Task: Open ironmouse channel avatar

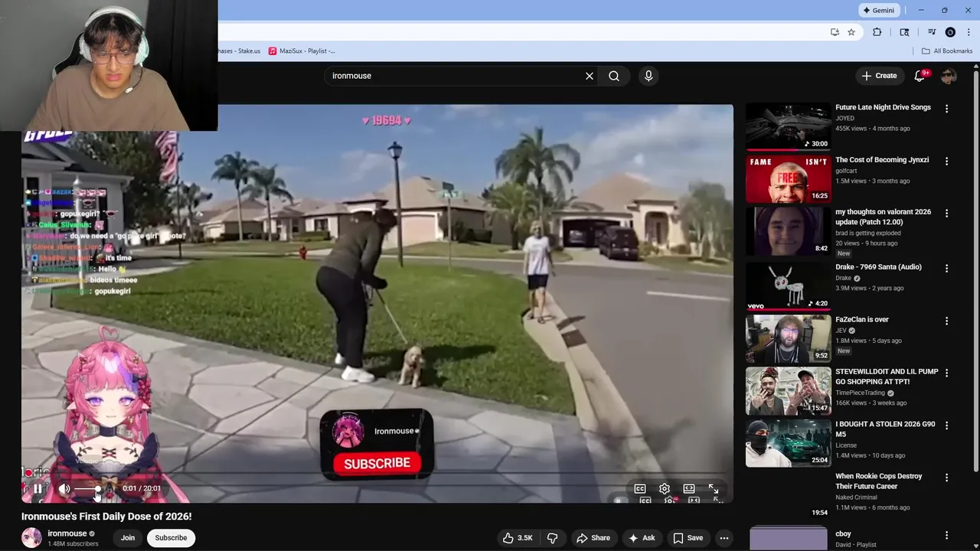Action: [31, 538]
